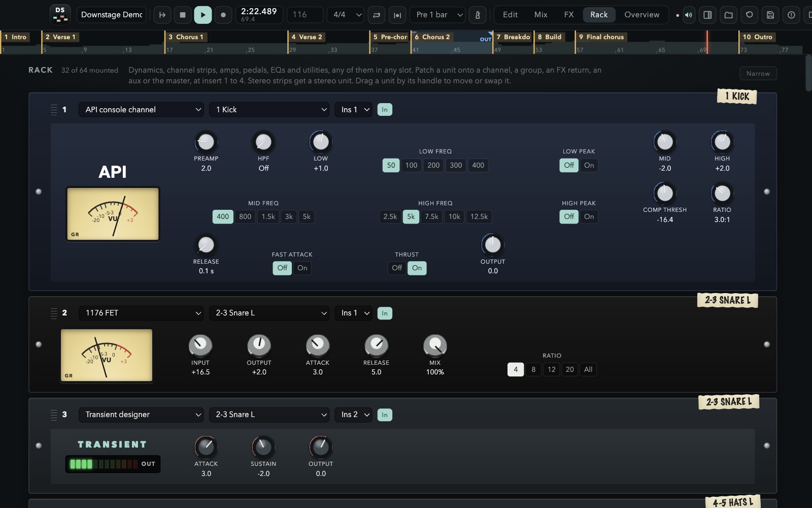The height and width of the screenshot is (508, 812).
Task: Switch Thrust off
Action: 397,268
